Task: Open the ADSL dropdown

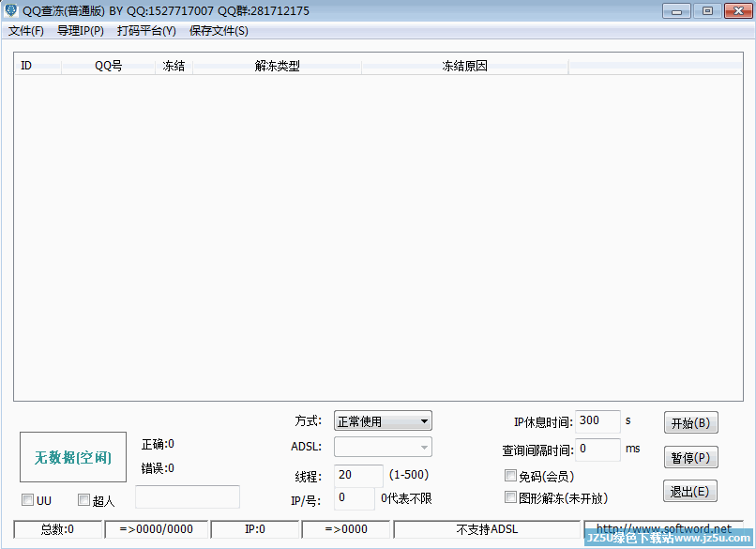Action: tap(383, 448)
